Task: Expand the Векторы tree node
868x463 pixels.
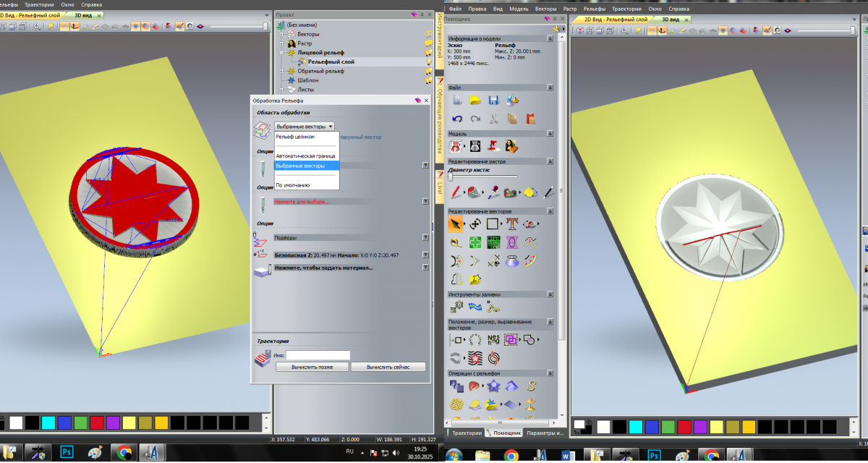Action: [x=281, y=34]
